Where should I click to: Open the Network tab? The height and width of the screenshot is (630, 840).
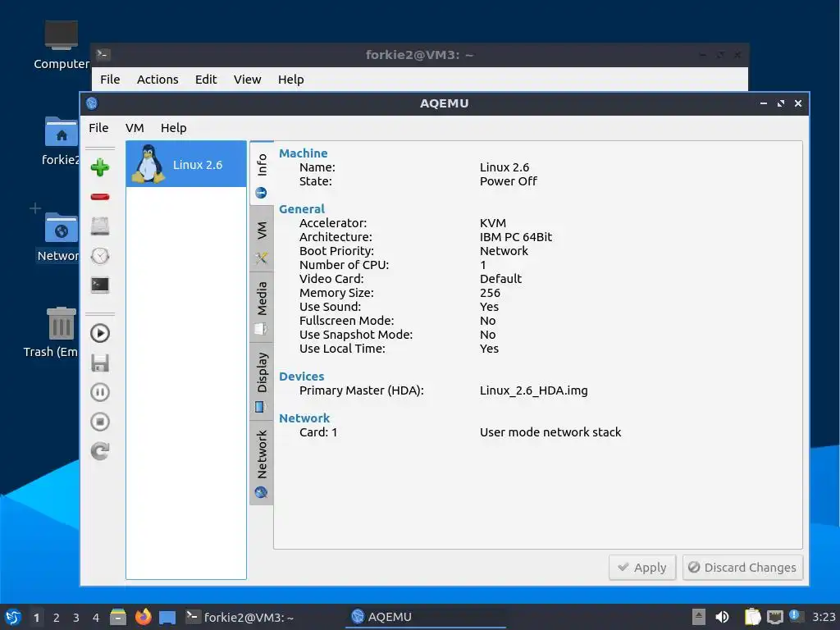(262, 463)
